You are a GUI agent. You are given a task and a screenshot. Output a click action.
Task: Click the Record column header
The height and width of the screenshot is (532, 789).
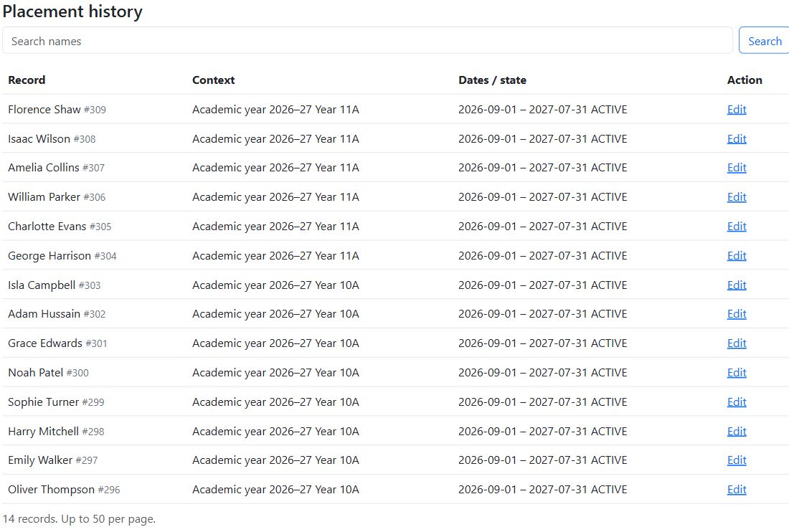tap(27, 80)
